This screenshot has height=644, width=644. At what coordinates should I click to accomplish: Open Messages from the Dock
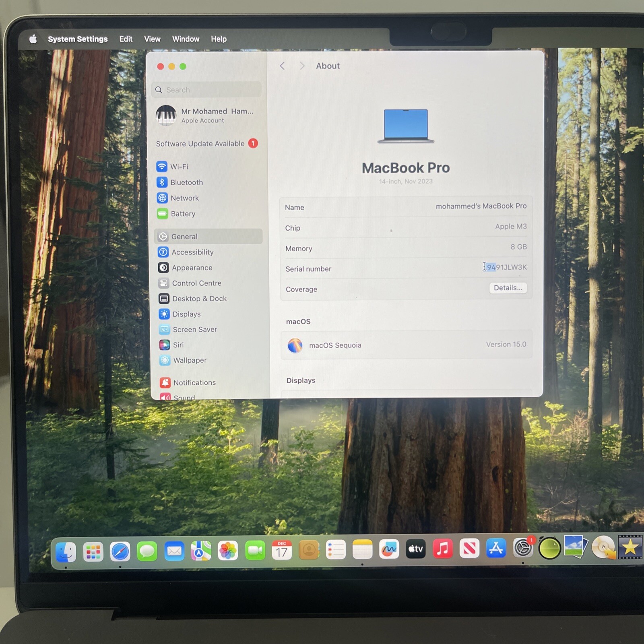[x=147, y=551]
